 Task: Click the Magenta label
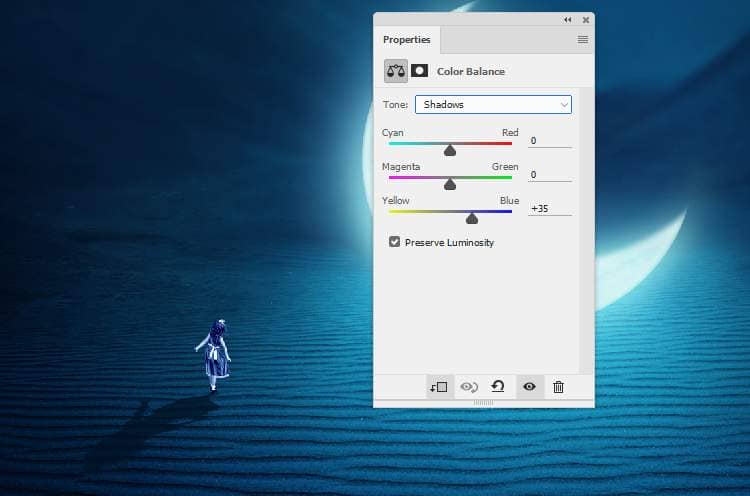[401, 166]
